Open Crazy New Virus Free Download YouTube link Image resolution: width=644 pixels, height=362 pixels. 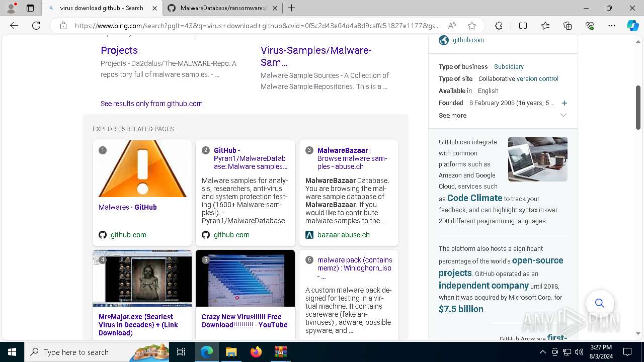[x=245, y=321]
